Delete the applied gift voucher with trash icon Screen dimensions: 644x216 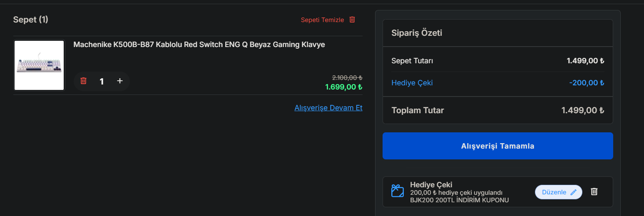(594, 191)
